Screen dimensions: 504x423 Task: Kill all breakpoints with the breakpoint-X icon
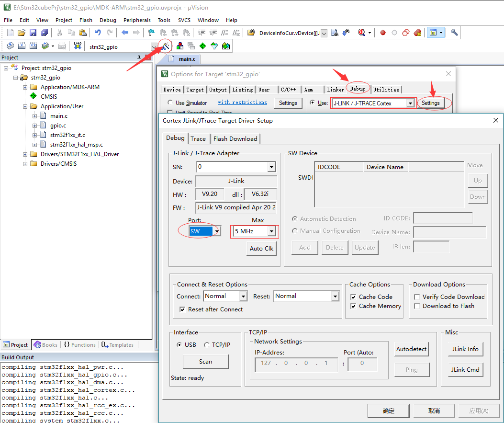click(x=417, y=33)
